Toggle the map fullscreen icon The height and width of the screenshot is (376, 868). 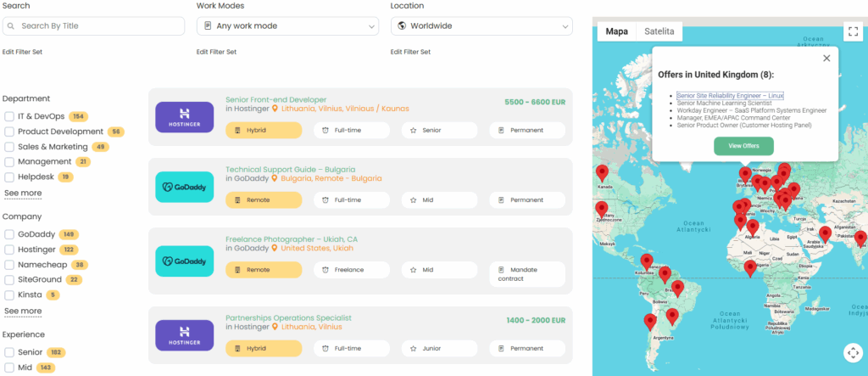tap(853, 31)
